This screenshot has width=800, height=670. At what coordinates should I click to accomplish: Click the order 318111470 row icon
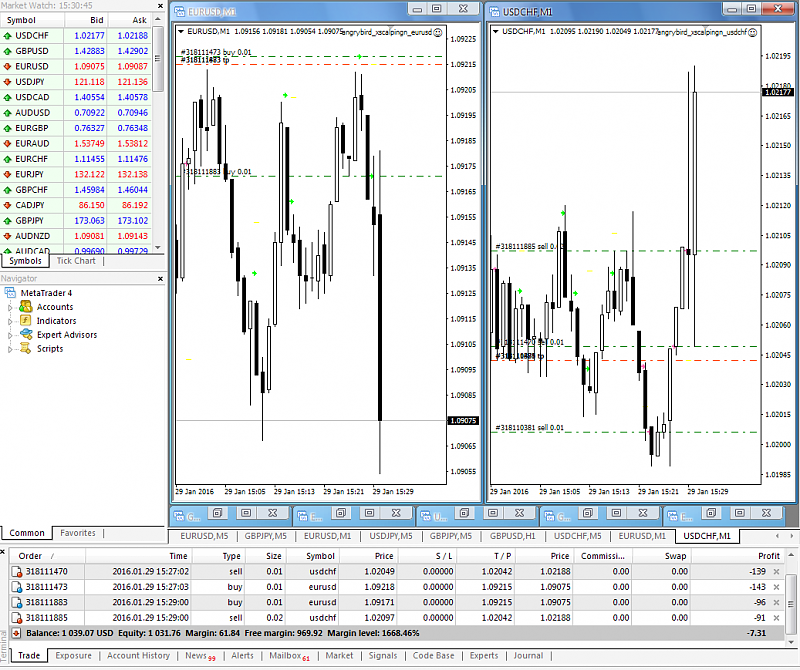tap(16, 571)
